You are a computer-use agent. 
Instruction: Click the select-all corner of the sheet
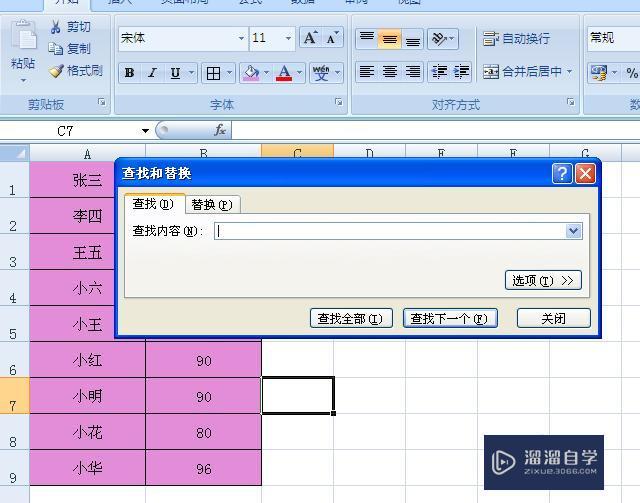point(15,153)
